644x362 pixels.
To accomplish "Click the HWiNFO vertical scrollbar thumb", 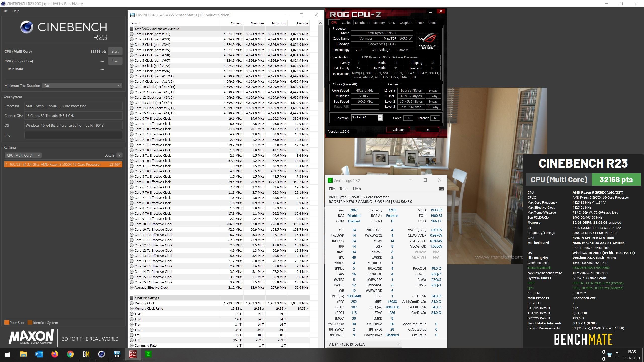I will point(320,64).
